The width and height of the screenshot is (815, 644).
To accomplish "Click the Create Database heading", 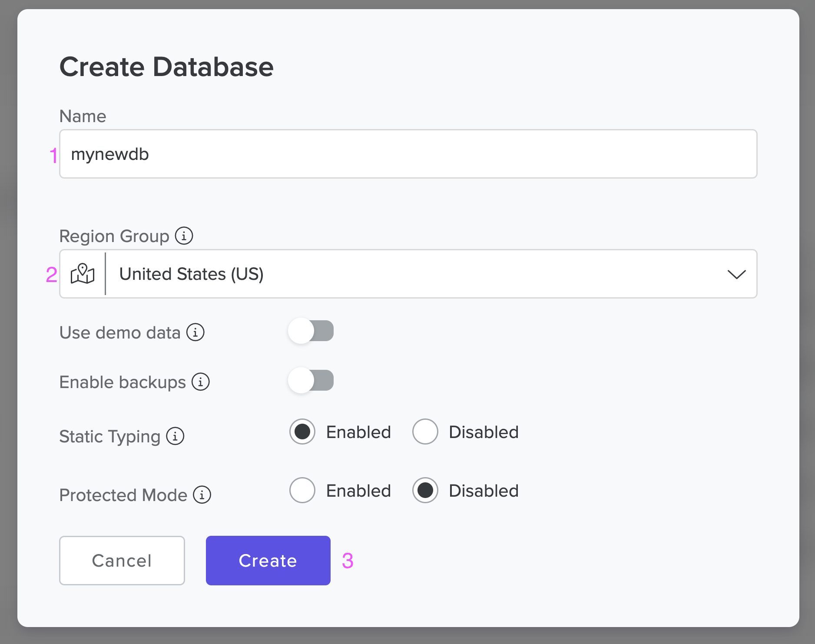I will pyautogui.click(x=166, y=67).
